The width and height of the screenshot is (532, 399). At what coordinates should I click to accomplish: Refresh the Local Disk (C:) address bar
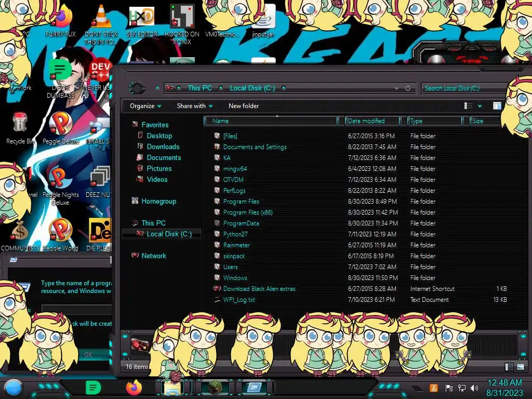pos(408,88)
